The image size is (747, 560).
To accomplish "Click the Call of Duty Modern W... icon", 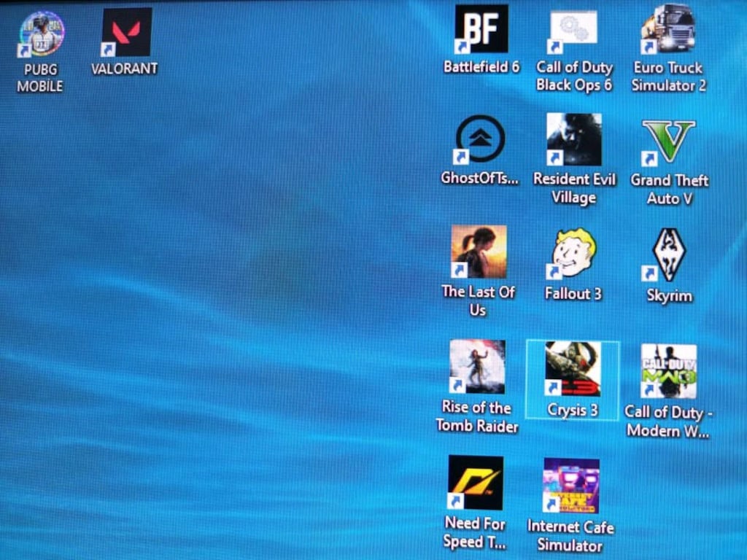I will [668, 371].
